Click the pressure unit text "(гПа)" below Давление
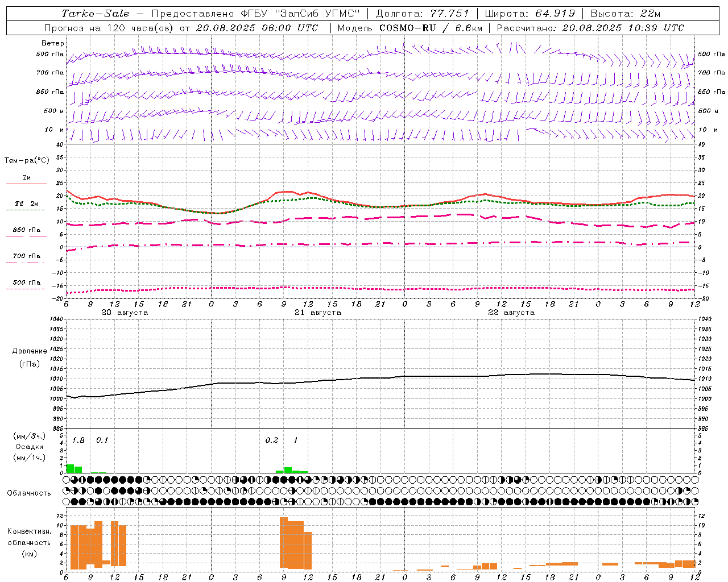Screen dimensions: 728x582 coord(30,364)
